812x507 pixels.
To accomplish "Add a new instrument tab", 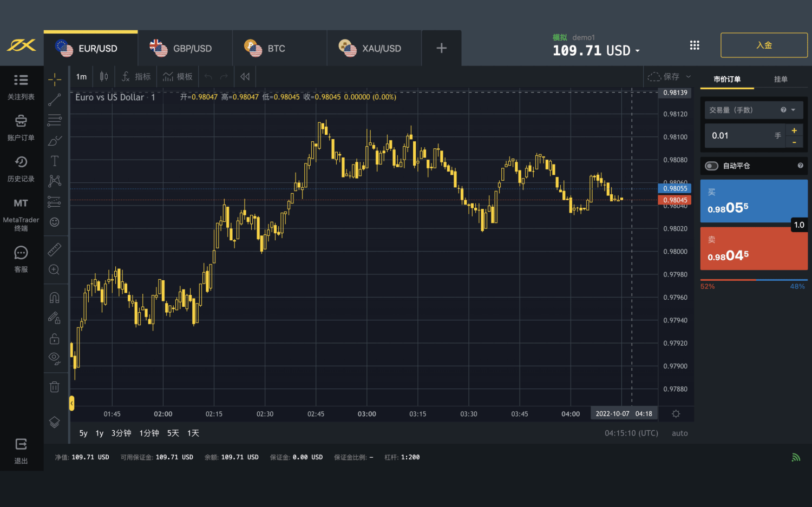I will click(442, 48).
